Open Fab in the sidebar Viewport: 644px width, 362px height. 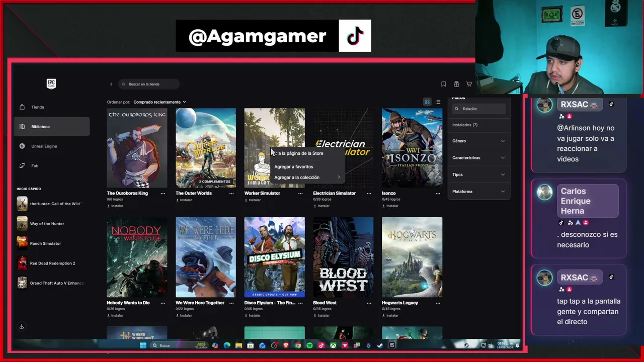pyautogui.click(x=53, y=166)
